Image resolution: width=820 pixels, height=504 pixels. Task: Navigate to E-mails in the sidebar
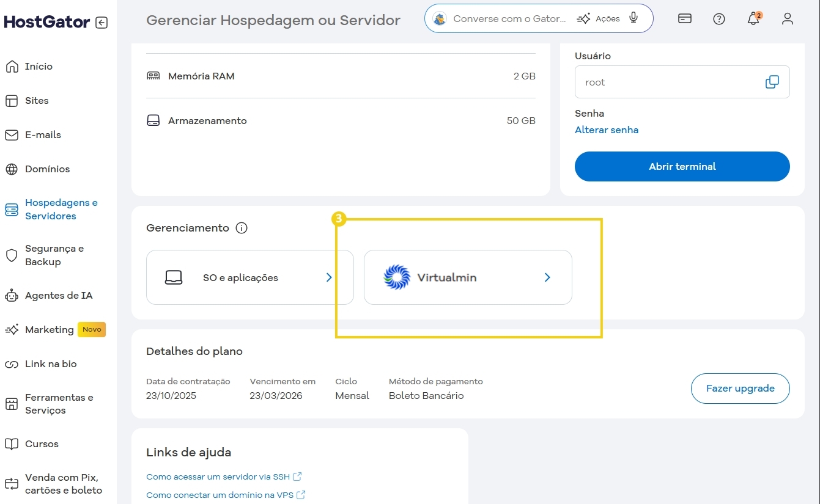(42, 134)
